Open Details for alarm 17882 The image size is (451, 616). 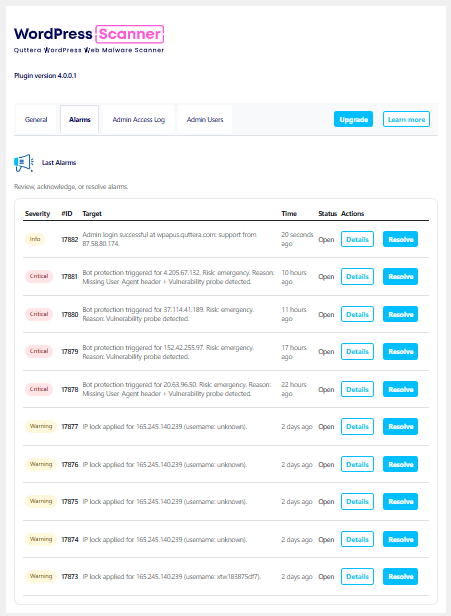click(x=357, y=239)
